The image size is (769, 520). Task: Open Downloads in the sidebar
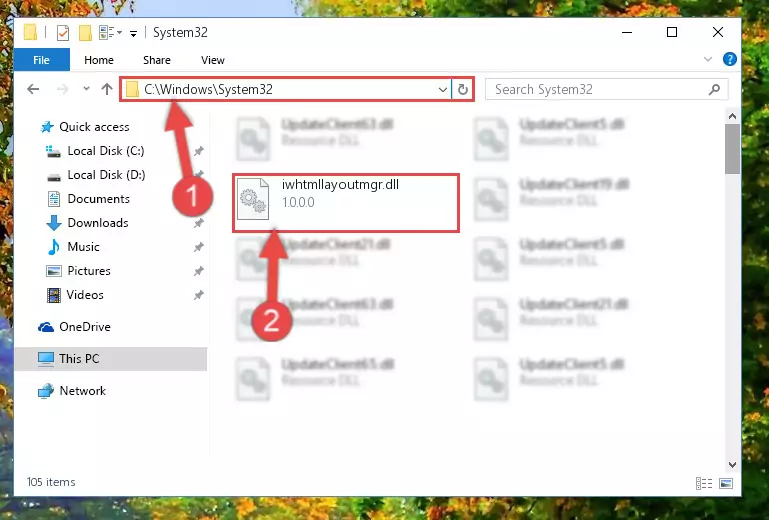(98, 223)
